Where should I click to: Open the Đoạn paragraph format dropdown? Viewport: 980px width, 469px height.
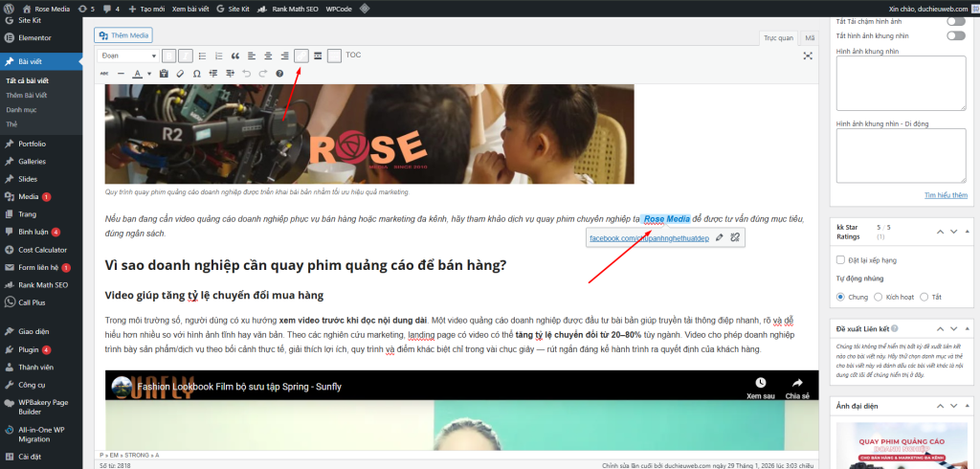pos(128,56)
